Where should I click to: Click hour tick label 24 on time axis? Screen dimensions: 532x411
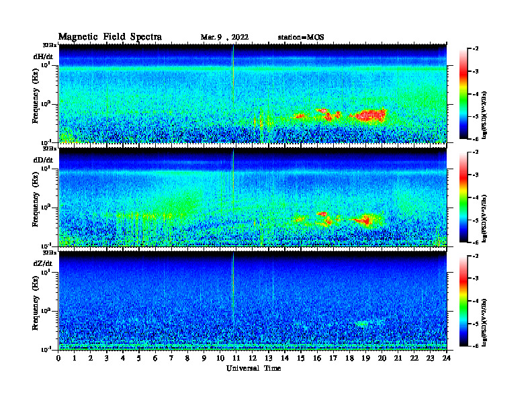447,359
